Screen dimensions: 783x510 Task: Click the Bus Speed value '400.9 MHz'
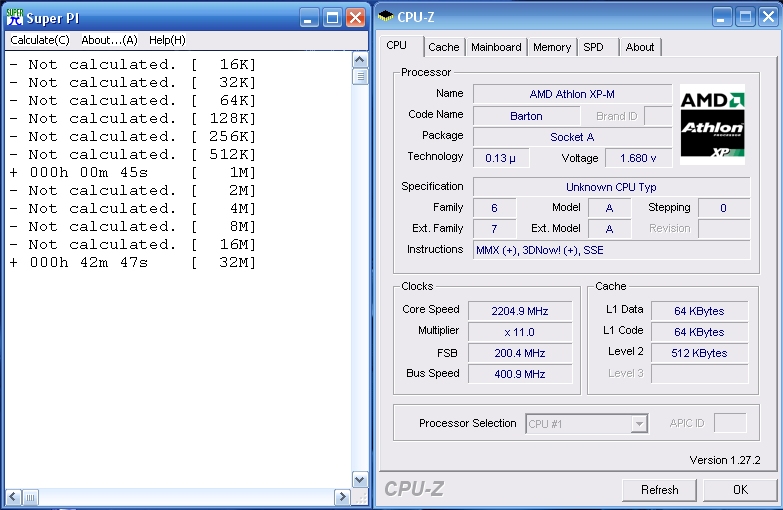520,374
